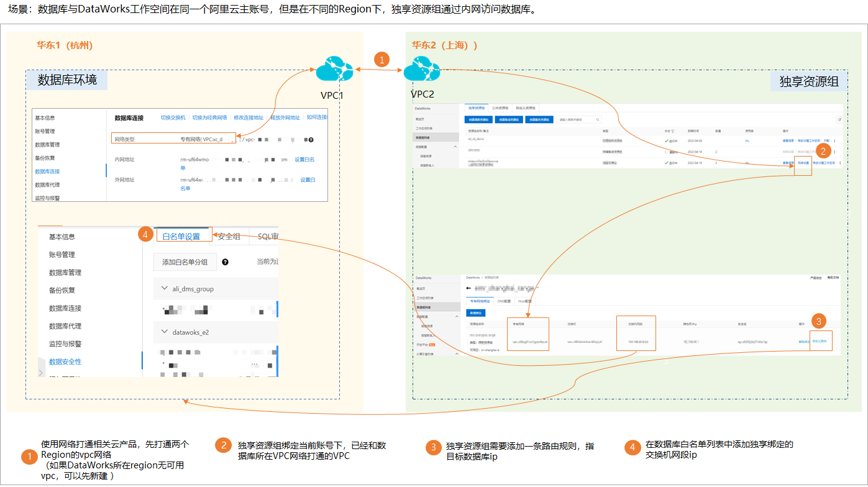Select 数据安全性 in lower database sidebar

click(65, 362)
